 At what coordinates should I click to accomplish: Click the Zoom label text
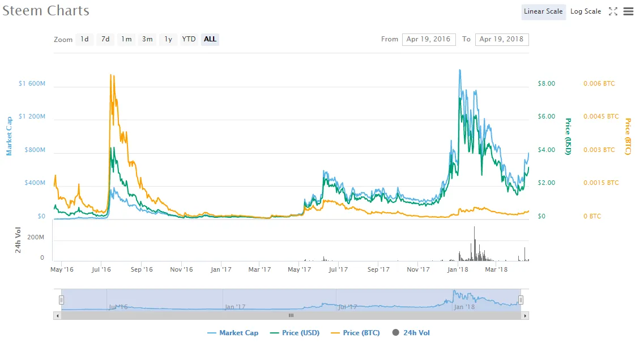[x=63, y=40]
